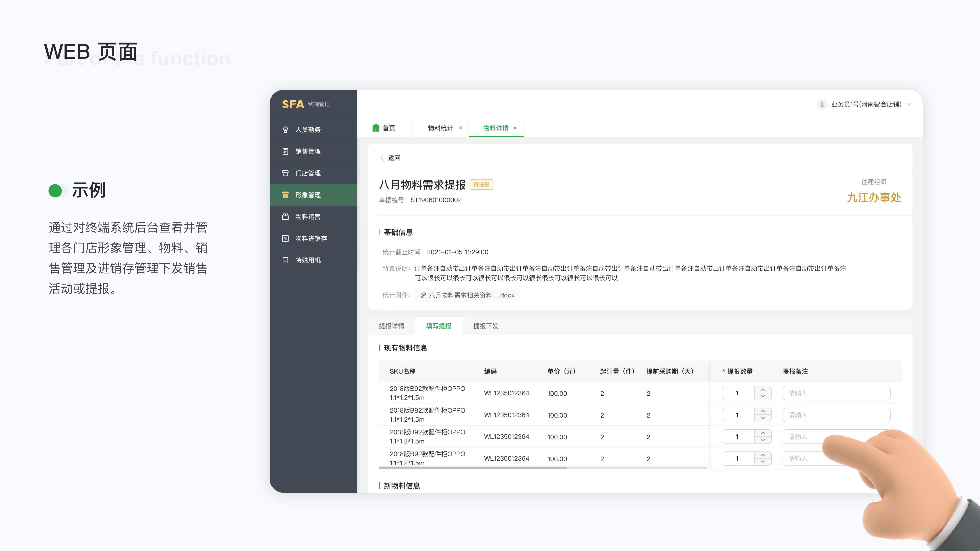Screen dimensions: 980x551
Task: Select the 形象管理 menu item
Action: [313, 195]
